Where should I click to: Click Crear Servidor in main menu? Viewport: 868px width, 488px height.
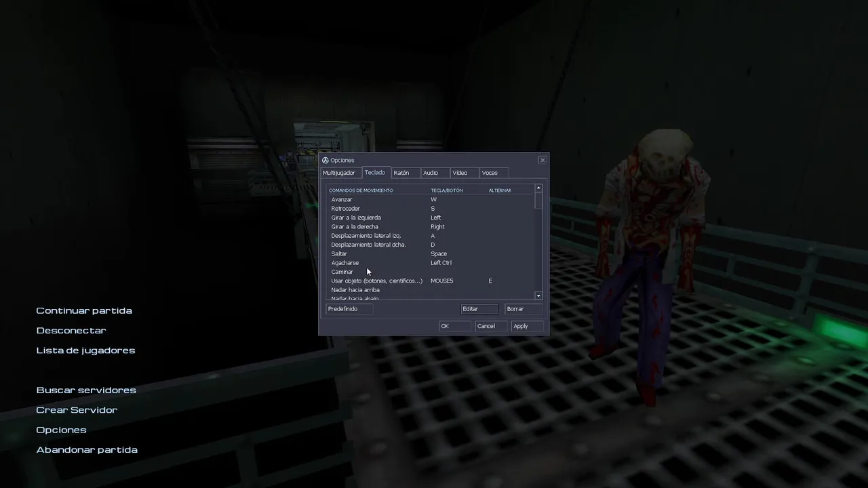point(77,410)
